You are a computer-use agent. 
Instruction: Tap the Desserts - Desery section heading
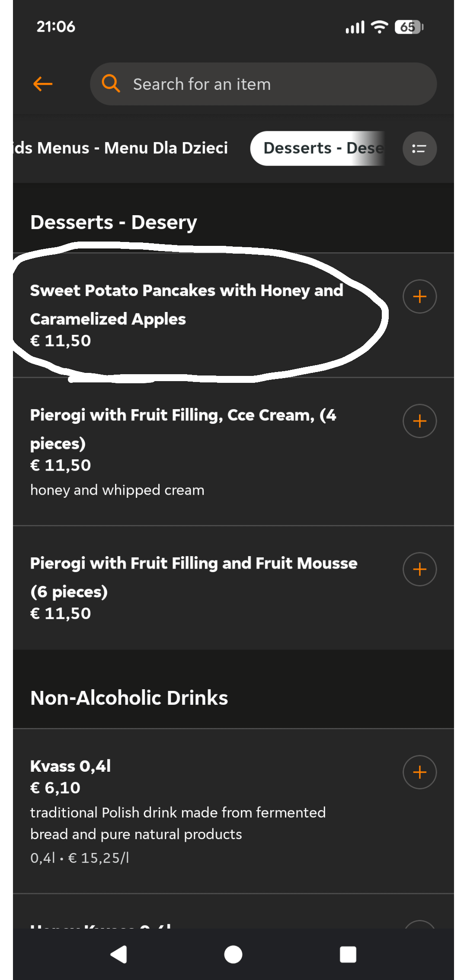point(113,223)
